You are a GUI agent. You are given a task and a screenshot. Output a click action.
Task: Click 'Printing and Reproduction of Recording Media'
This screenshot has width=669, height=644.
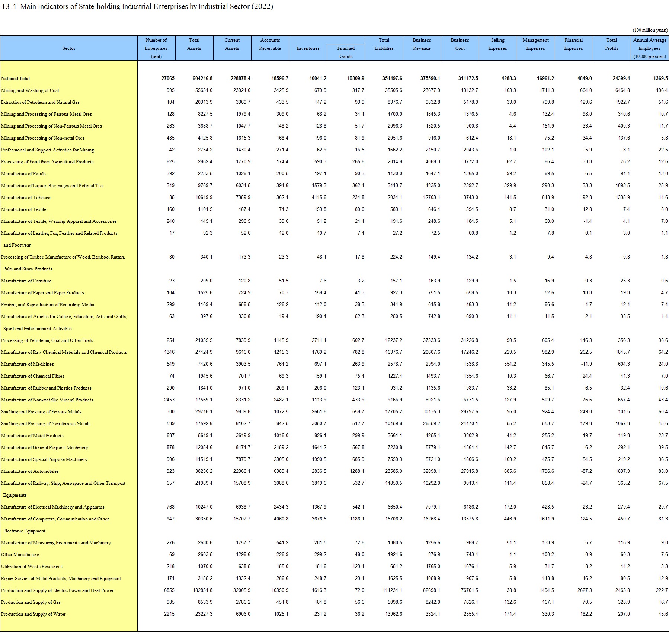pos(47,305)
